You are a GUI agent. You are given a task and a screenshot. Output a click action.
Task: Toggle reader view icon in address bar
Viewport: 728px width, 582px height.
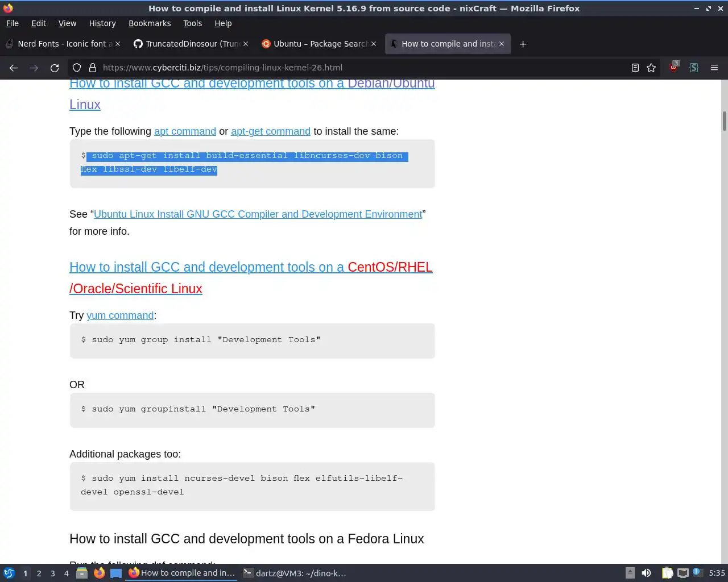635,68
